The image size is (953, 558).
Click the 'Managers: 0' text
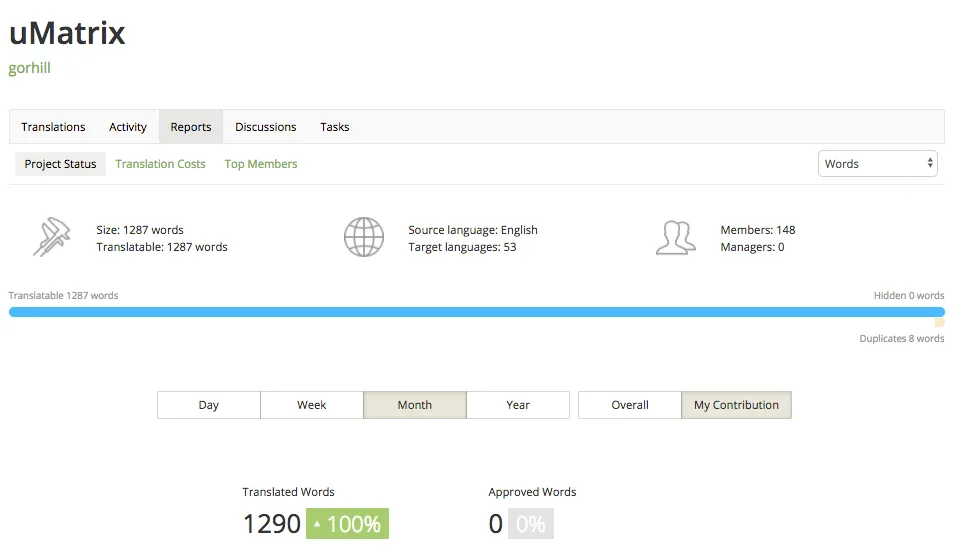click(x=752, y=247)
